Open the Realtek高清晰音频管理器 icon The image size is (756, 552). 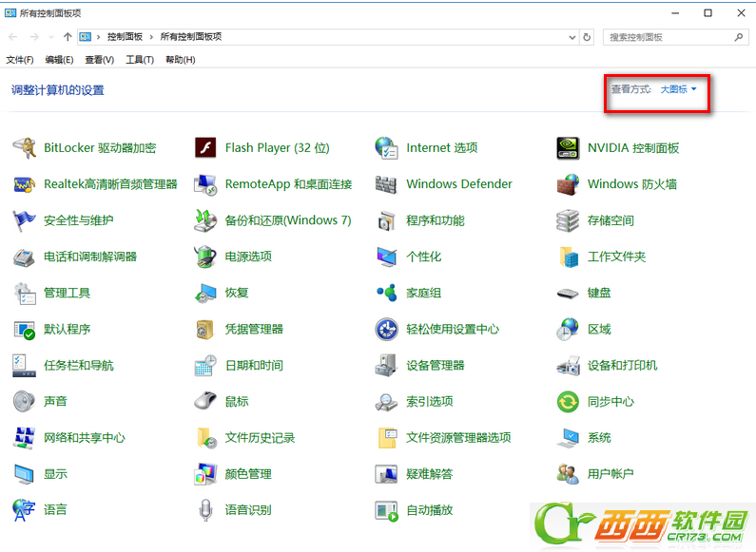[x=24, y=184]
